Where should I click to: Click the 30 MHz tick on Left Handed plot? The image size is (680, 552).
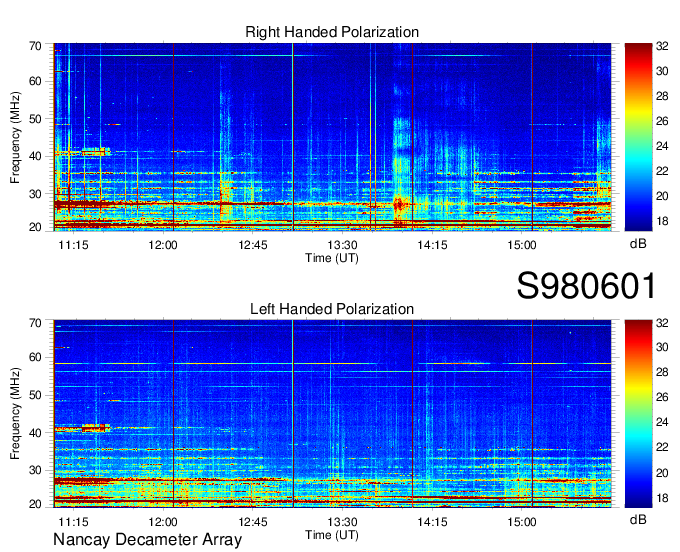pyautogui.click(x=35, y=470)
